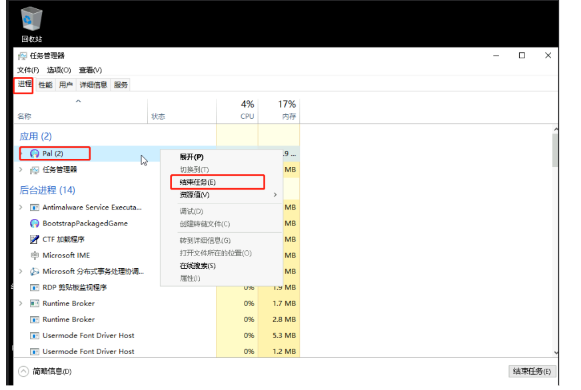This screenshot has width=581, height=390.
Task: Switch to the 详细信息 tab
Action: coord(93,85)
